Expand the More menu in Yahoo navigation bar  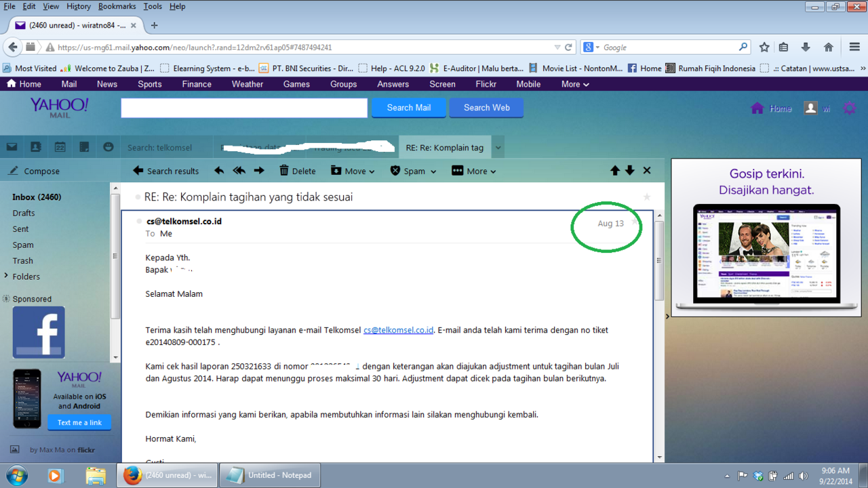click(575, 84)
